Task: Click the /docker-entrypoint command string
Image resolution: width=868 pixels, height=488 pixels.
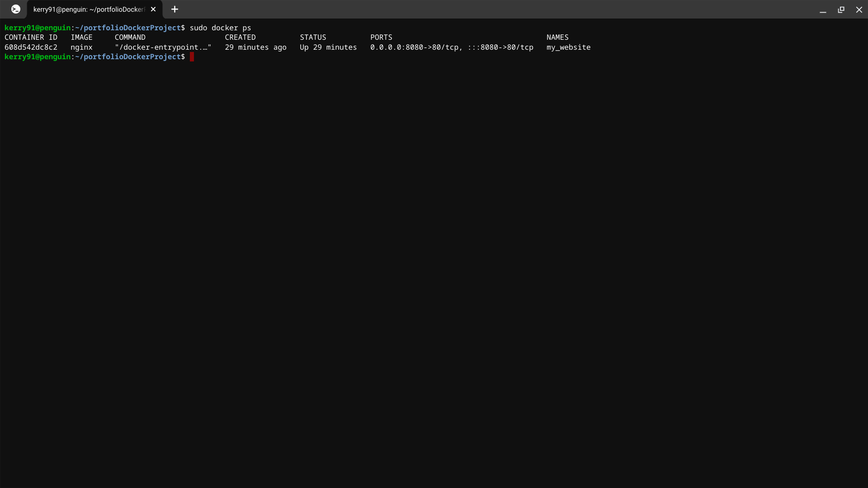Action: pos(163,47)
